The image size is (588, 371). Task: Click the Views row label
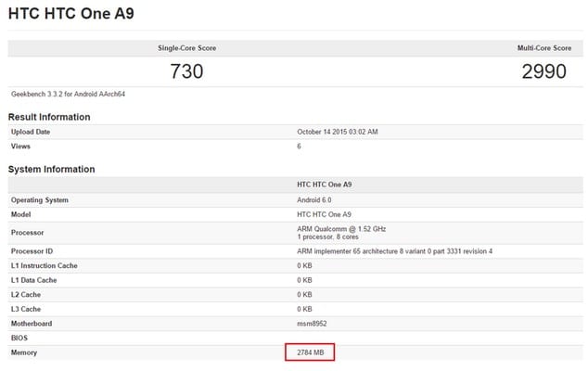click(x=21, y=147)
